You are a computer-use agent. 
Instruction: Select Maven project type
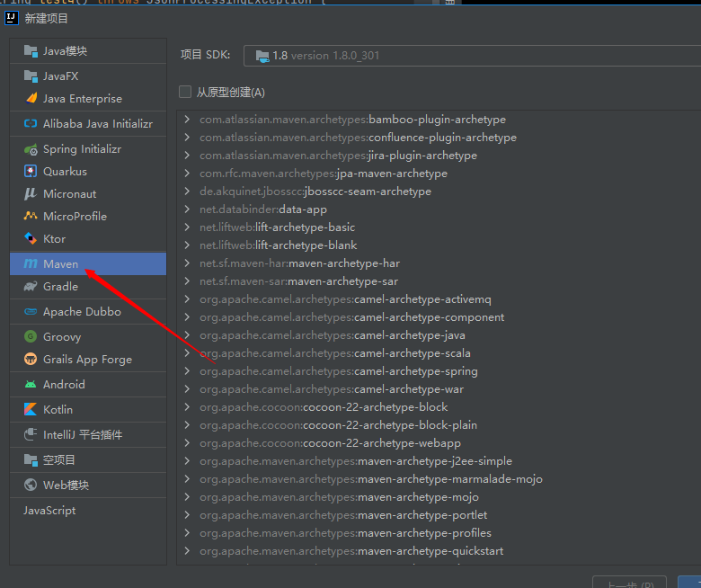click(x=88, y=263)
